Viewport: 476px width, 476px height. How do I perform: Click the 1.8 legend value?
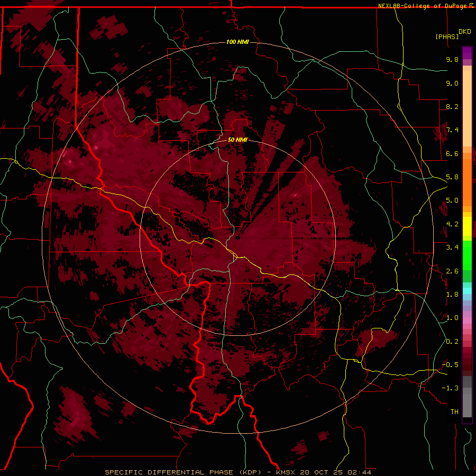[452, 295]
